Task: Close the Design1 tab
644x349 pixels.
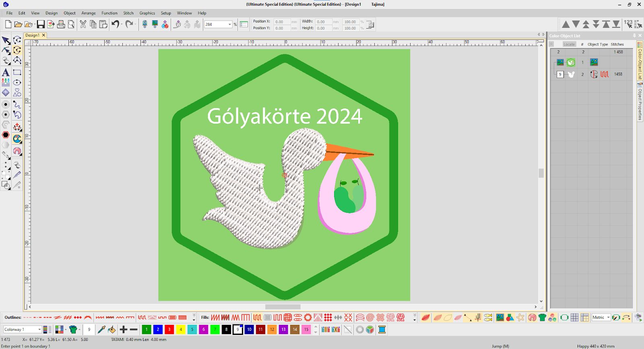Action: tap(44, 35)
